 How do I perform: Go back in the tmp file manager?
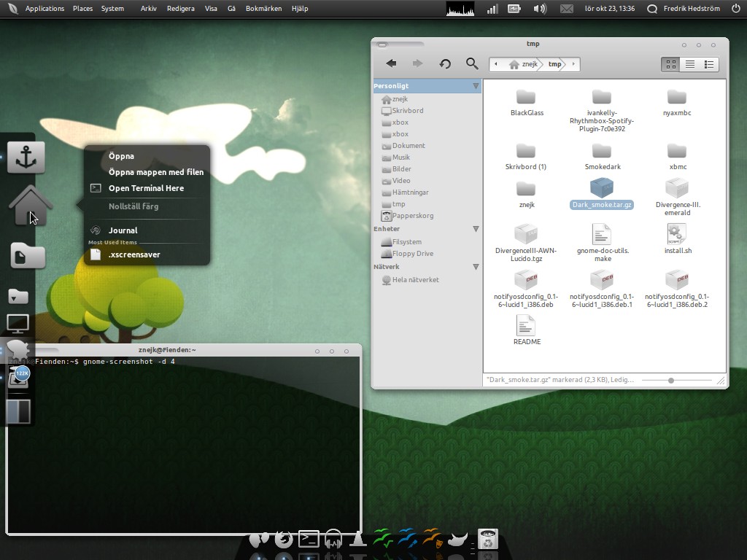[x=391, y=63]
